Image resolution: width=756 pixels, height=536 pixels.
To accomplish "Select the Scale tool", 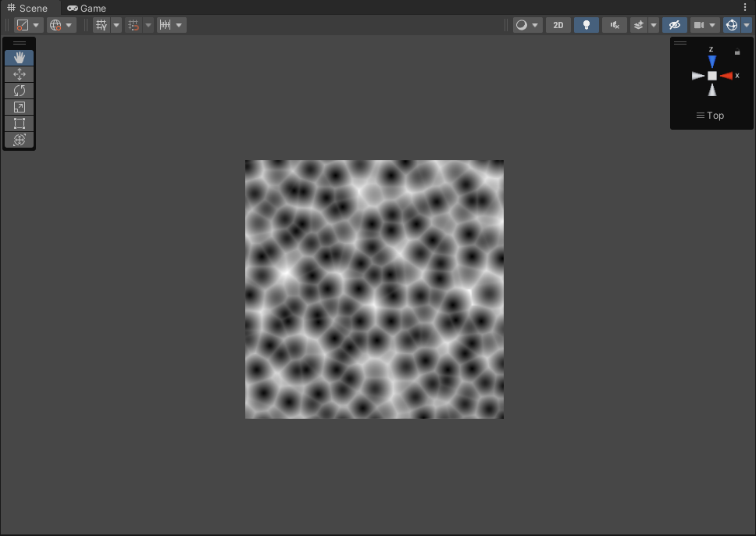I will tap(19, 107).
